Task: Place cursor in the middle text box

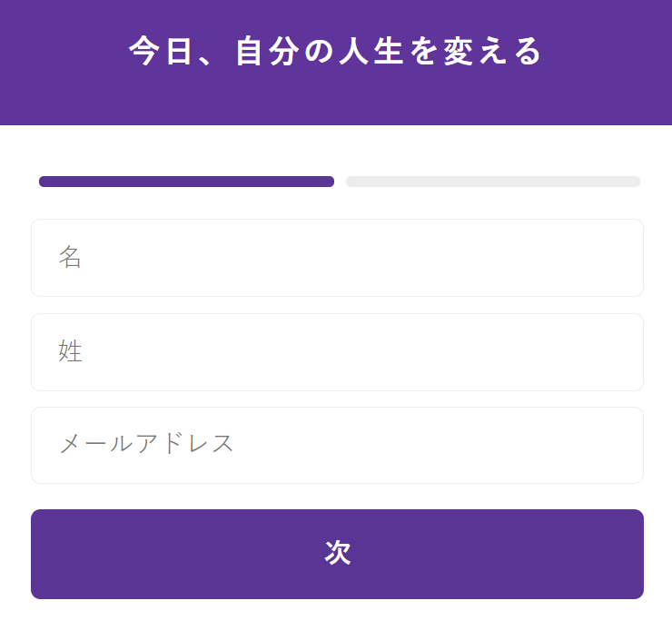Action: click(337, 352)
